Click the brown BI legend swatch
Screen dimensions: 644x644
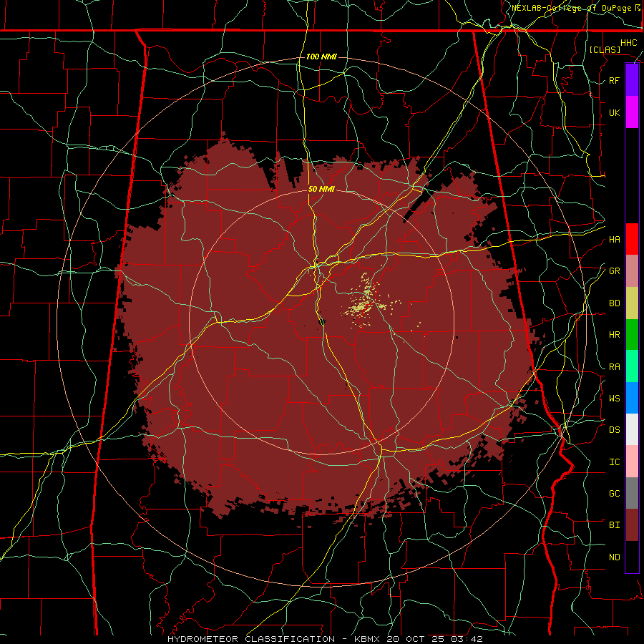click(x=632, y=525)
